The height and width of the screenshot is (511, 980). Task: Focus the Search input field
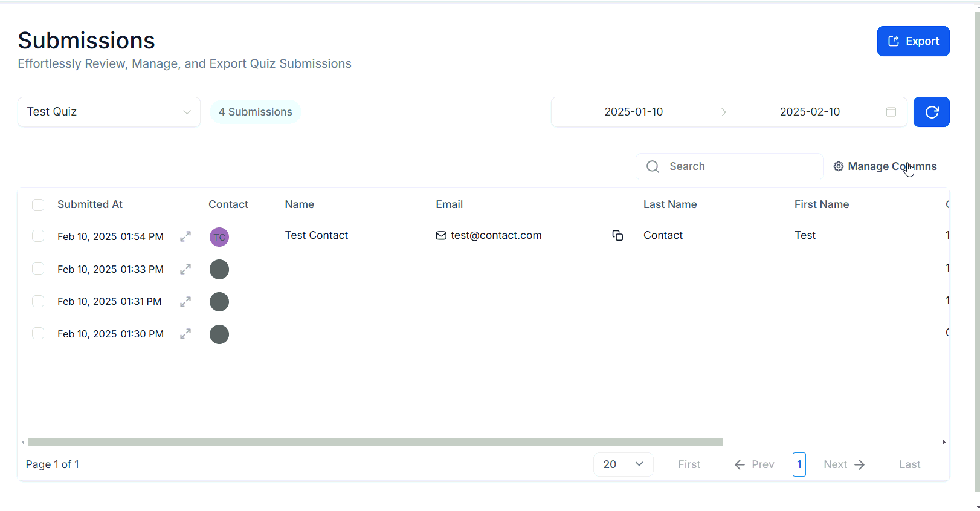point(729,166)
